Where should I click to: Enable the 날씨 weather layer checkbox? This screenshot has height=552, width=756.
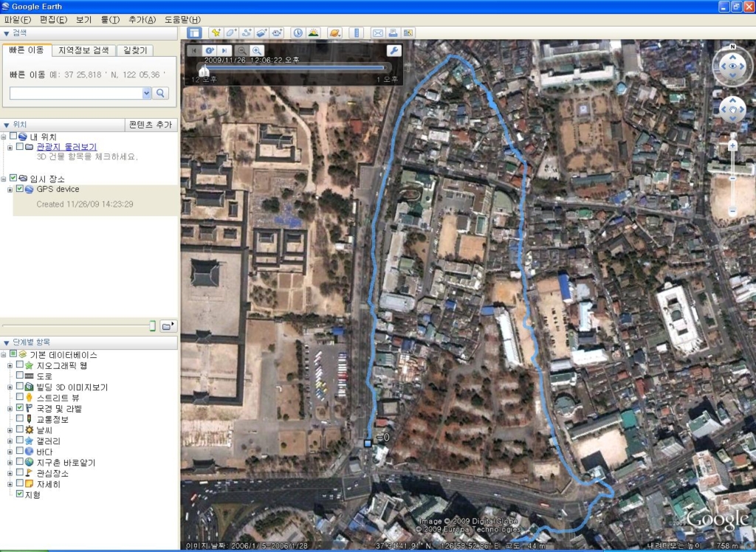pyautogui.click(x=20, y=429)
